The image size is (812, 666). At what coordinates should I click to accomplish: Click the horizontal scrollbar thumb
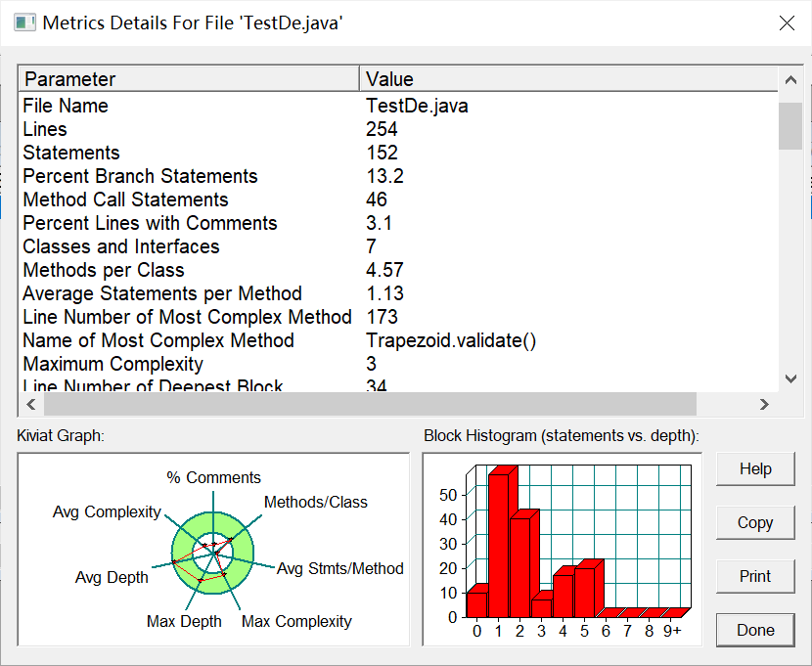370,404
